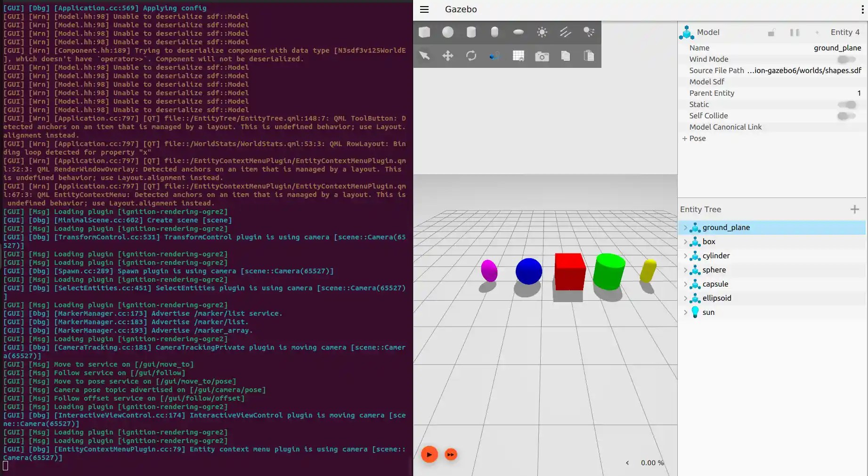Click the yellow capsule in the 3D scene
This screenshot has height=476, width=868.
(648, 271)
